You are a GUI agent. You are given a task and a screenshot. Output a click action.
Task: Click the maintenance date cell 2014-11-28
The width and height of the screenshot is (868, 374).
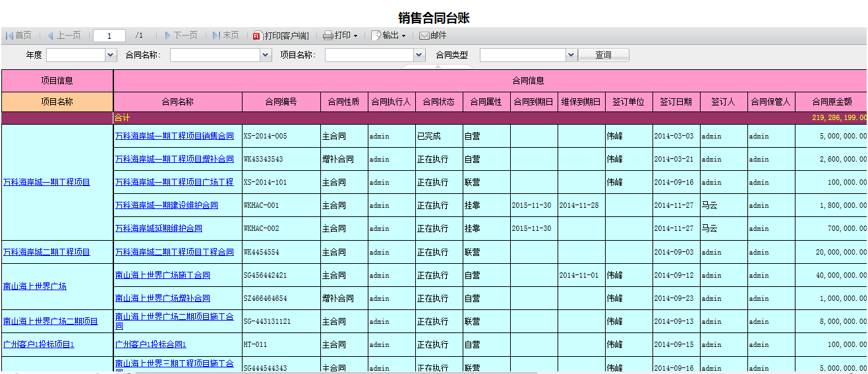click(581, 205)
